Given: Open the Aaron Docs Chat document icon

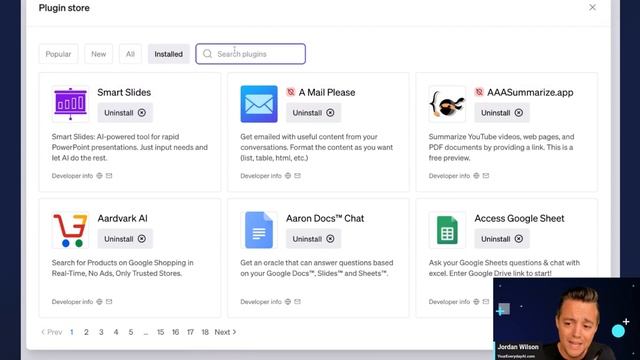Looking at the screenshot, I should (259, 230).
